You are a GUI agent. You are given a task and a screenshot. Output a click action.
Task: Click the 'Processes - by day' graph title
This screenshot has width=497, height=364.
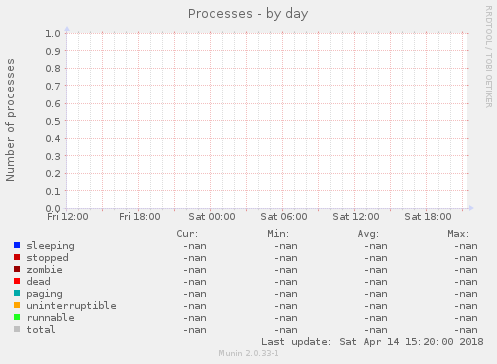[x=248, y=14]
